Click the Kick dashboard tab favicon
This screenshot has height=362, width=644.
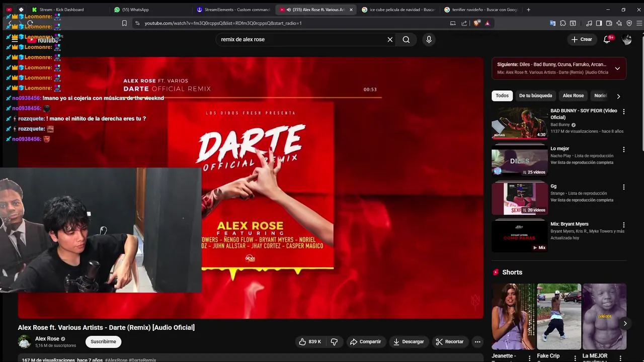34,10
